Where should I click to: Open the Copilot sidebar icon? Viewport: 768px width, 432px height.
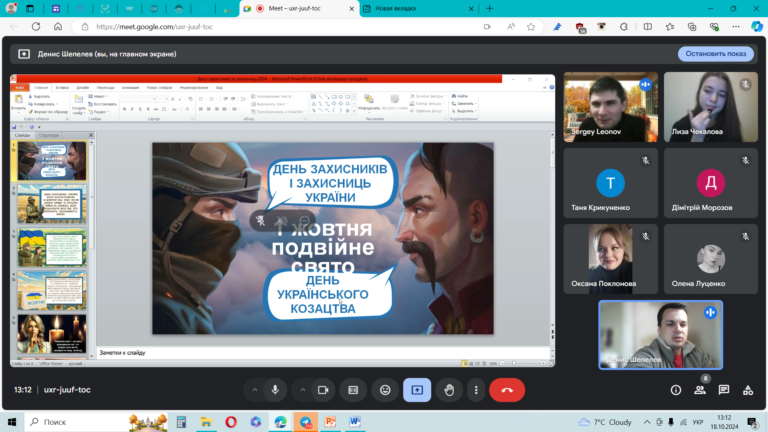[x=757, y=26]
